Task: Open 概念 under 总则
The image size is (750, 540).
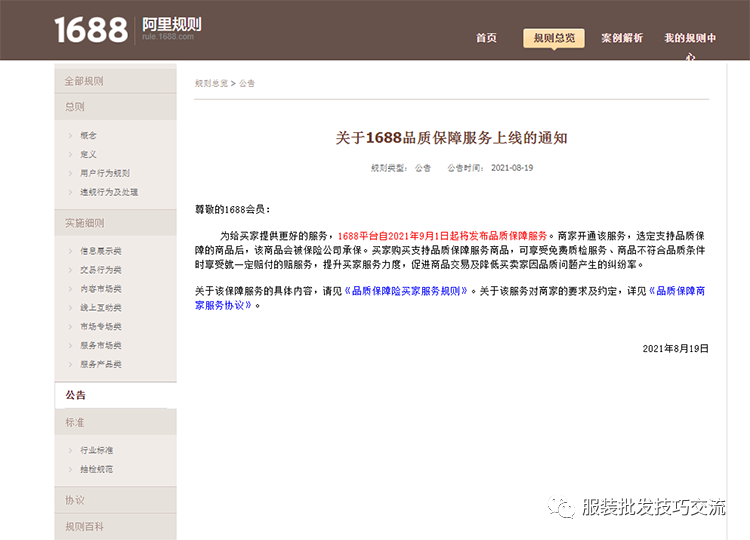Action: pyautogui.click(x=89, y=135)
